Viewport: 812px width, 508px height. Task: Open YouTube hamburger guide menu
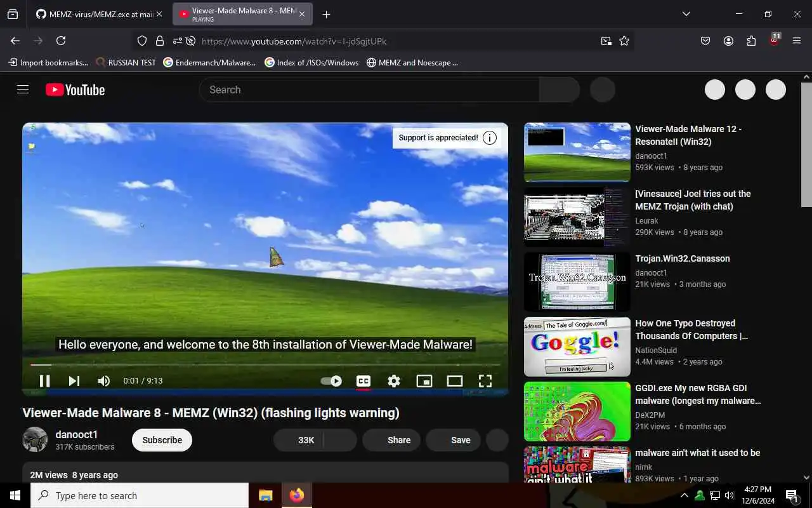point(23,90)
